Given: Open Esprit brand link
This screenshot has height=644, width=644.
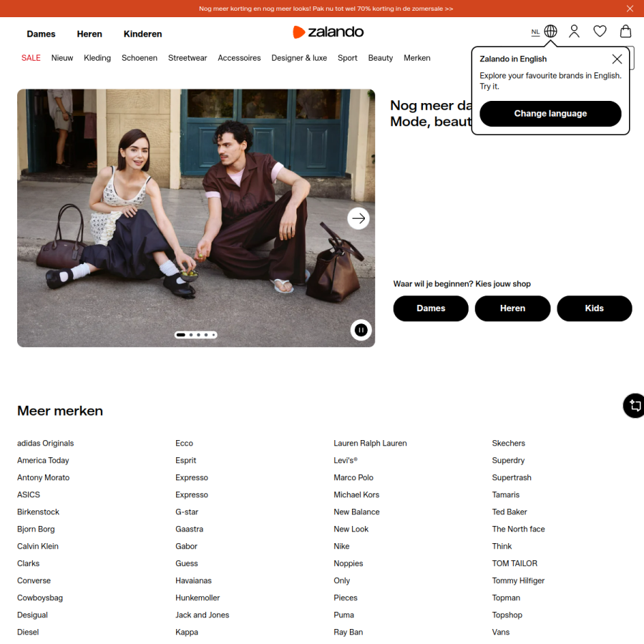Looking at the screenshot, I should point(185,460).
